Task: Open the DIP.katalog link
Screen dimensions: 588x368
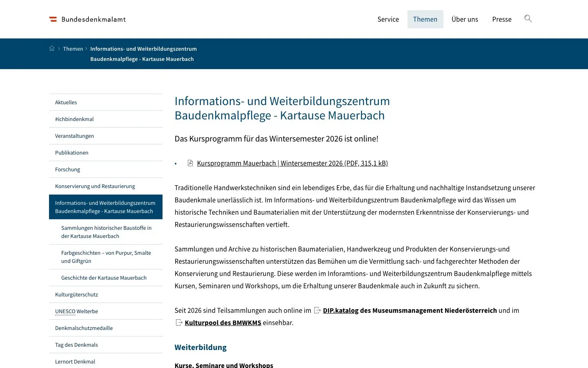Action: tap(341, 310)
